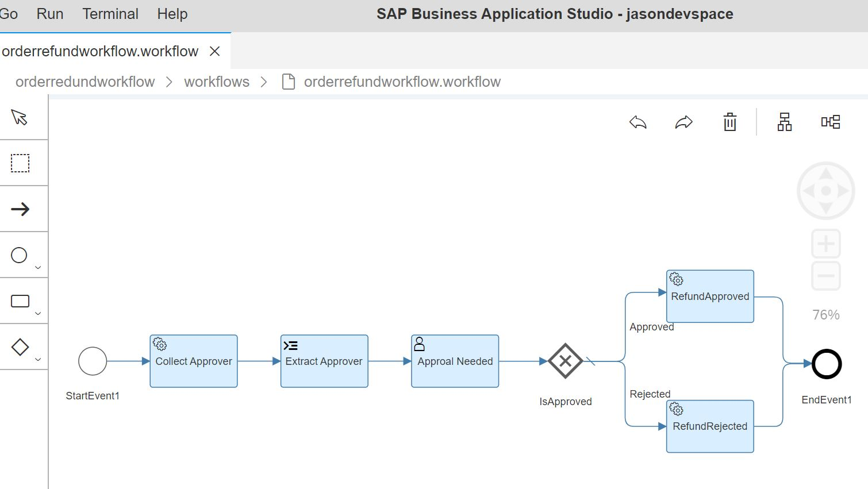This screenshot has height=489, width=868.
Task: Redo the last workflow change
Action: (x=684, y=122)
